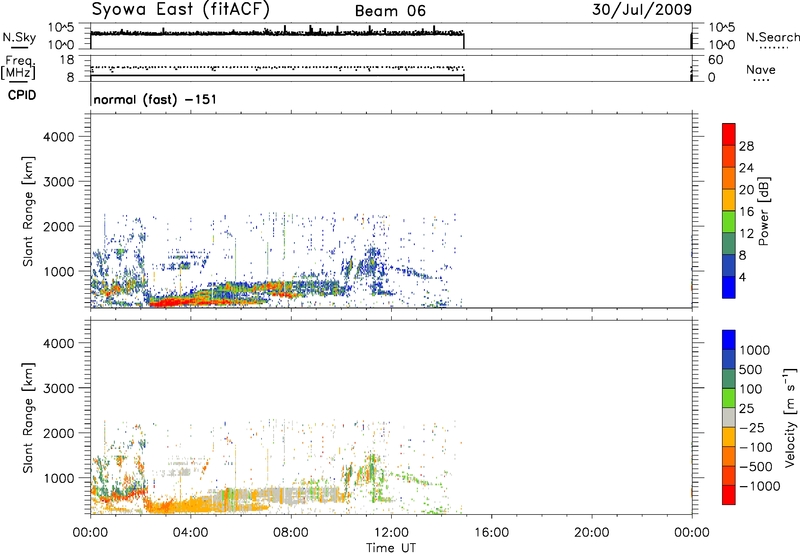Click the '24' label on Power colorbar
The width and height of the screenshot is (800, 554).
click(746, 168)
